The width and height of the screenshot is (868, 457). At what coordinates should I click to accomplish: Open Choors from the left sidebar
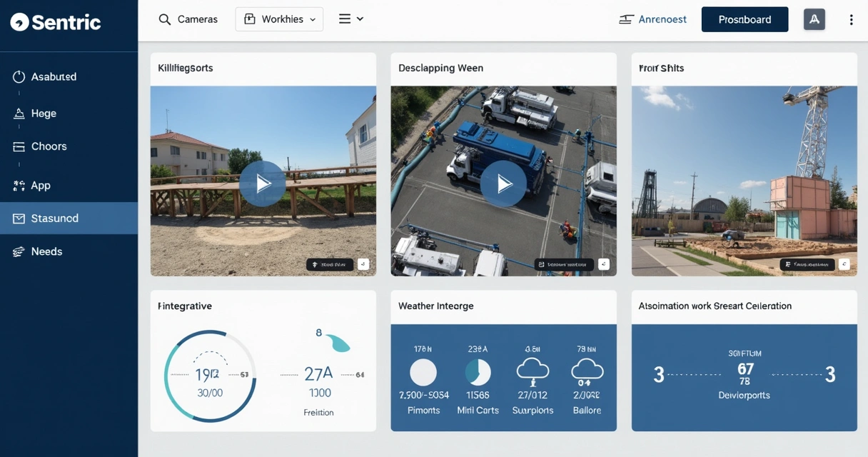(x=48, y=146)
